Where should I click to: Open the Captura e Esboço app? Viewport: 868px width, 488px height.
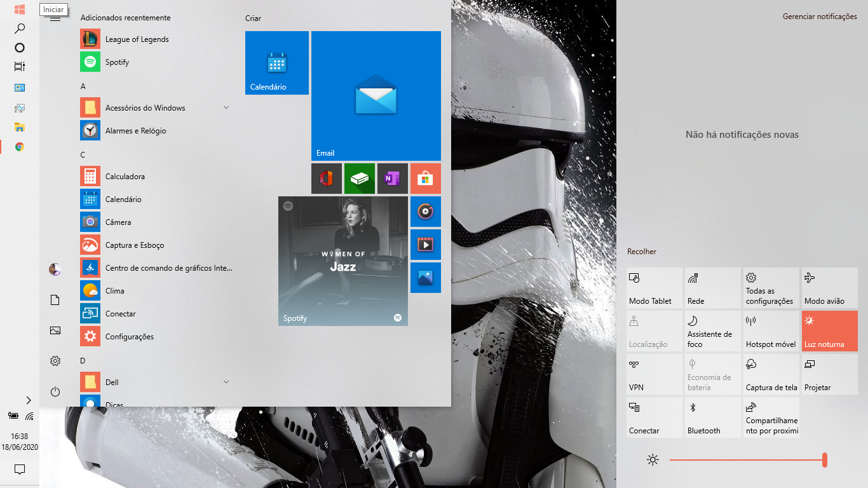click(134, 245)
